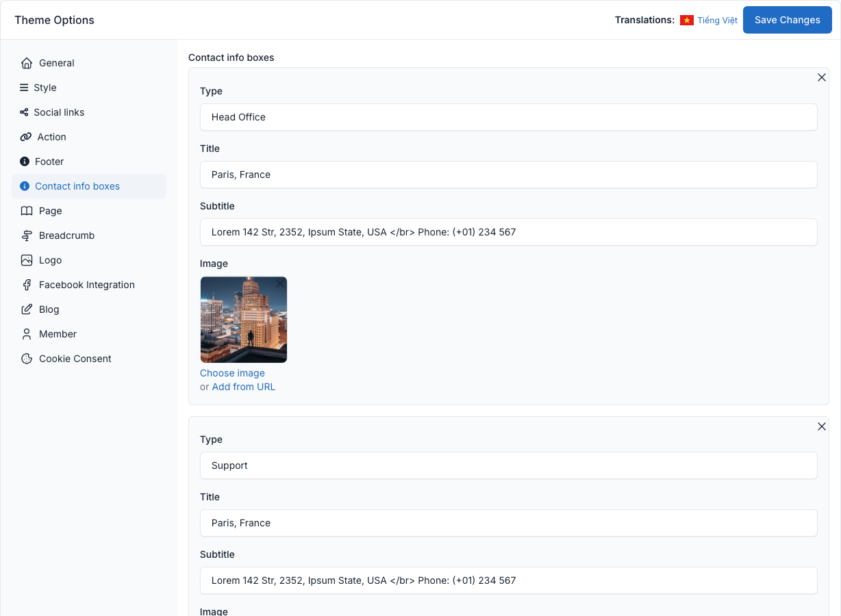Image resolution: width=841 pixels, height=616 pixels.
Task: Select the Action menu item
Action: tap(89, 137)
